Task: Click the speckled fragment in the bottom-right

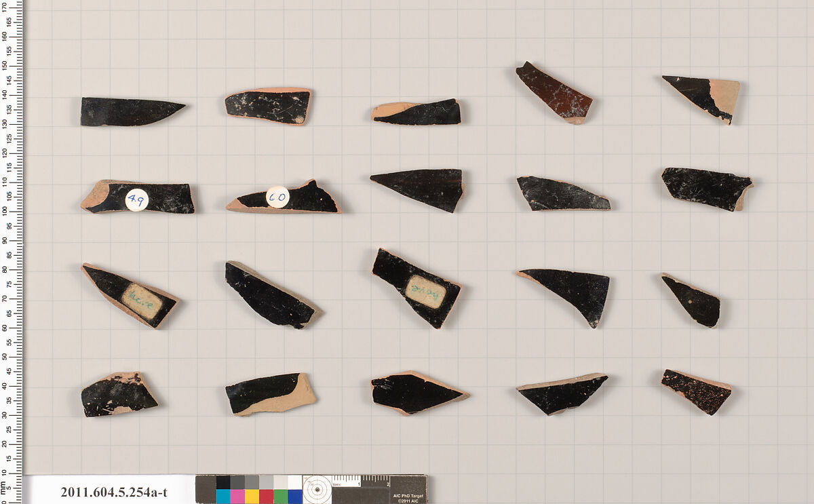Action: tap(695, 392)
